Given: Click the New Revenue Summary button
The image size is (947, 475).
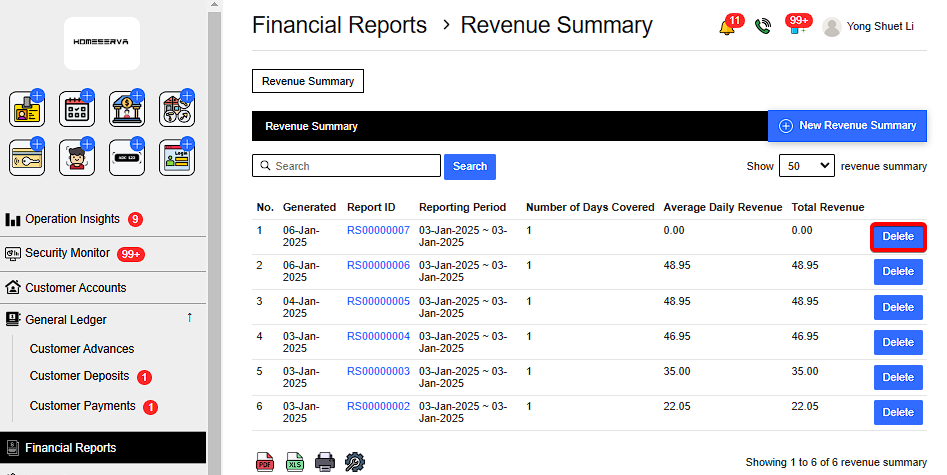Looking at the screenshot, I should coord(847,126).
